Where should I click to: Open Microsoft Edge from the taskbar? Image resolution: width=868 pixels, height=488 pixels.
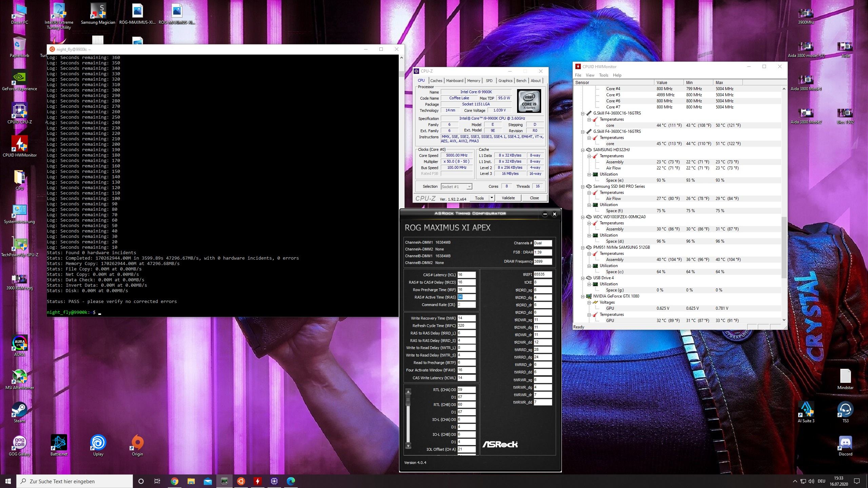(x=291, y=481)
